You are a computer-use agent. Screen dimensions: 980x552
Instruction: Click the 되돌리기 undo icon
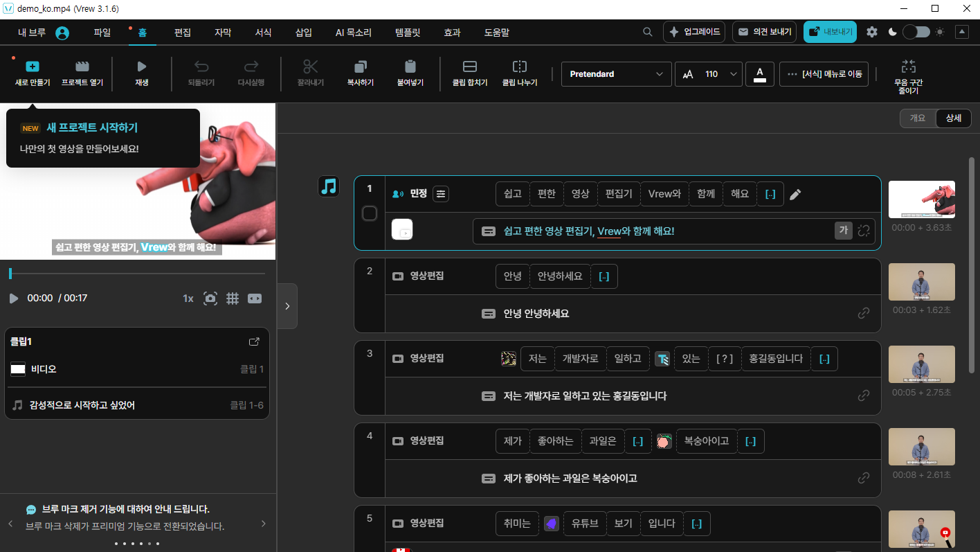[201, 66]
